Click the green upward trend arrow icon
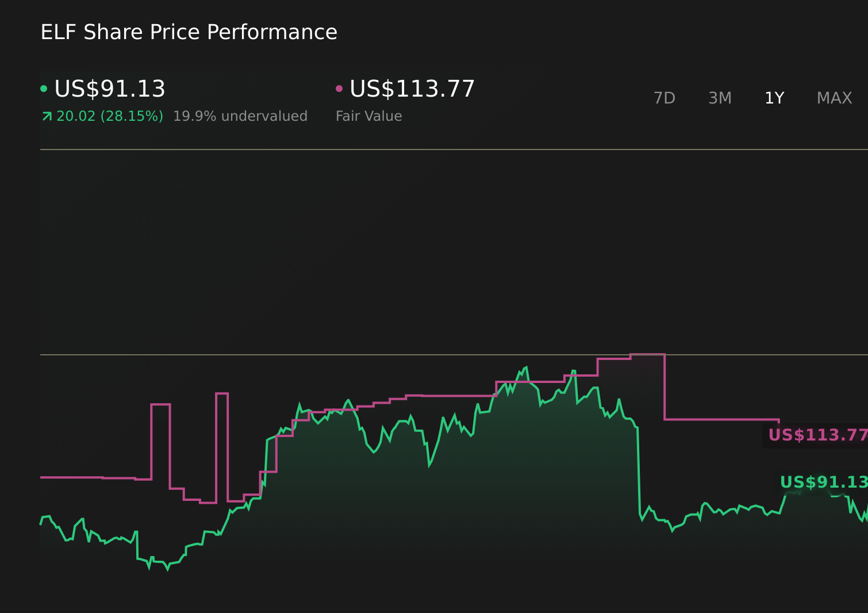 tap(47, 116)
